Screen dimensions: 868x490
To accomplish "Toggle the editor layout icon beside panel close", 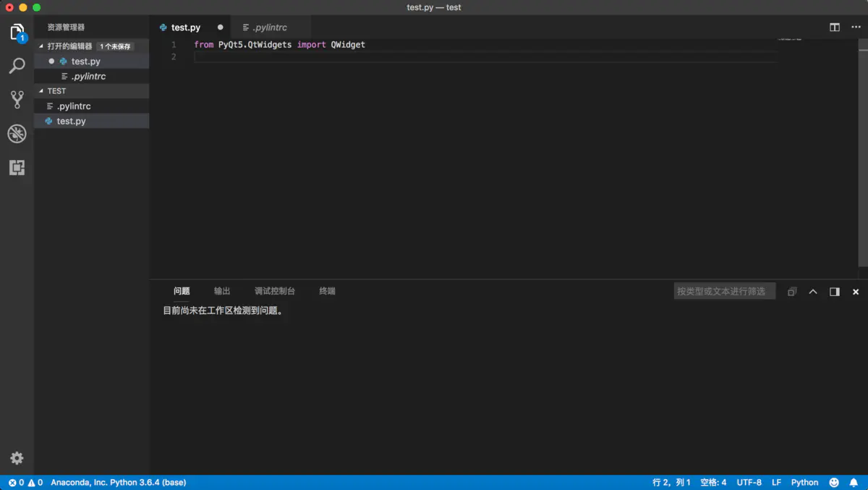I will 834,291.
